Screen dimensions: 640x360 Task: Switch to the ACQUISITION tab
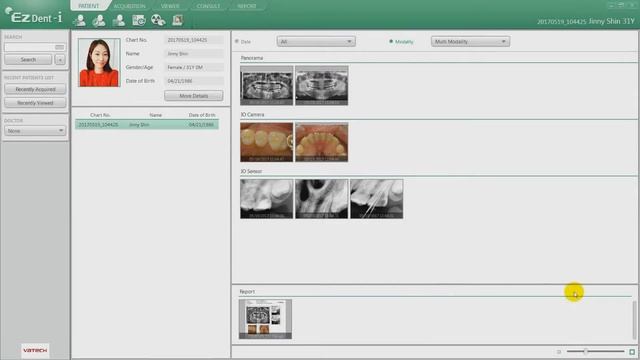coord(129,6)
